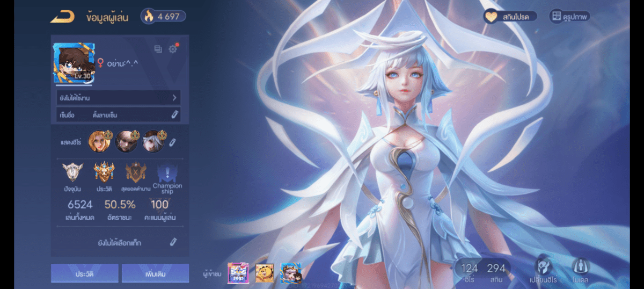The width and height of the screenshot is (644, 289).
Task: Expand the ยังไม่ได้ใช้งาน row chevron
Action: click(174, 98)
